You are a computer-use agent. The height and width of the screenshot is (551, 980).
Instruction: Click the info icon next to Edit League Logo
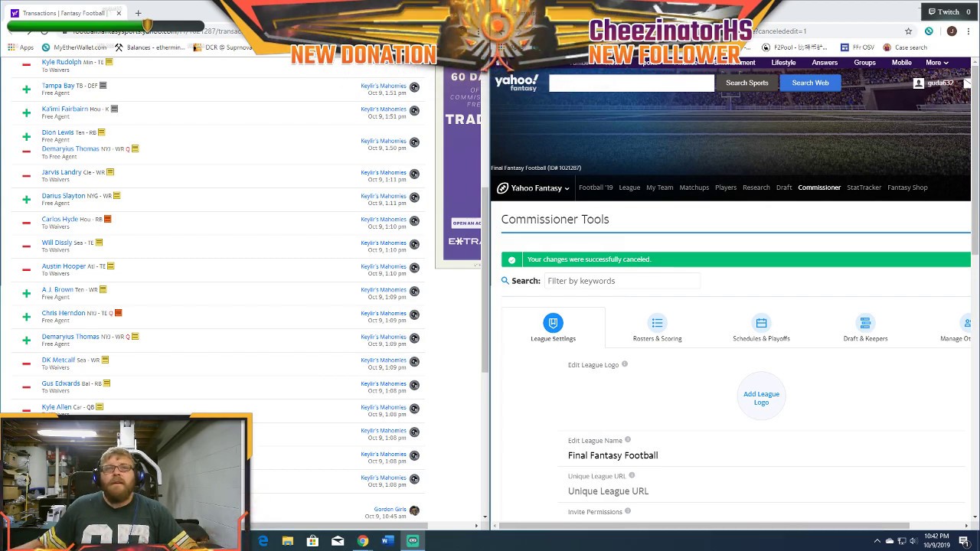click(625, 364)
